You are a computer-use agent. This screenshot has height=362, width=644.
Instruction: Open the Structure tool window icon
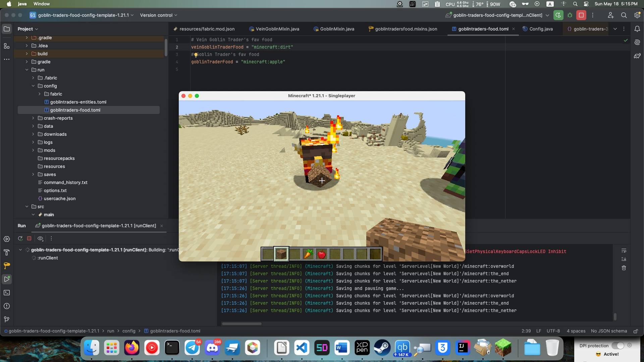pyautogui.click(x=7, y=46)
